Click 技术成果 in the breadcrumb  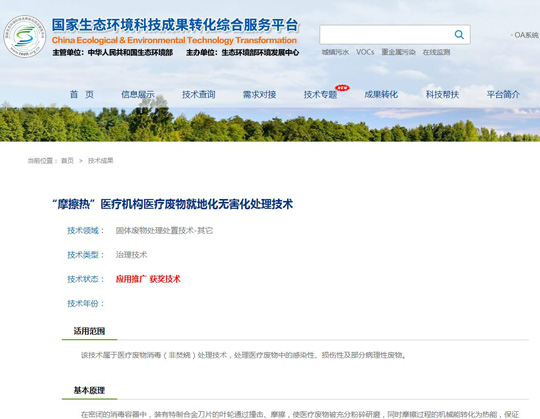tap(101, 160)
